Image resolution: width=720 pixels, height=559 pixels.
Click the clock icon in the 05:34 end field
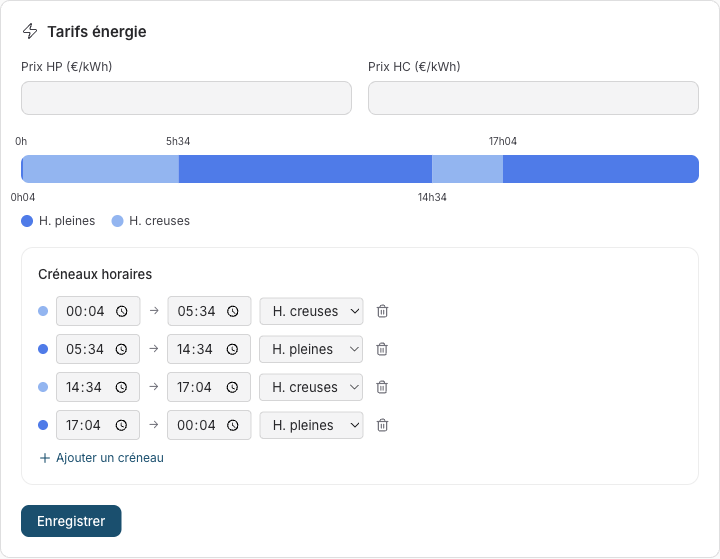tap(233, 311)
